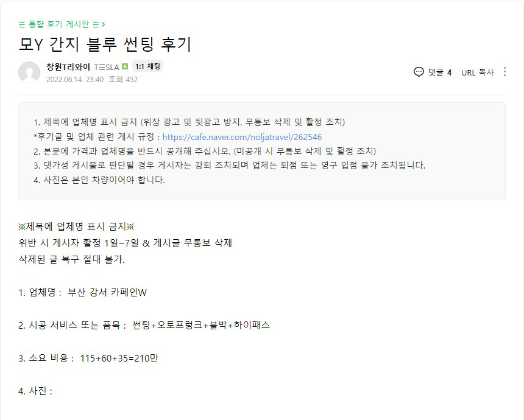The height and width of the screenshot is (420, 524).
Task: Click the comment speech bubble icon
Action: point(419,72)
